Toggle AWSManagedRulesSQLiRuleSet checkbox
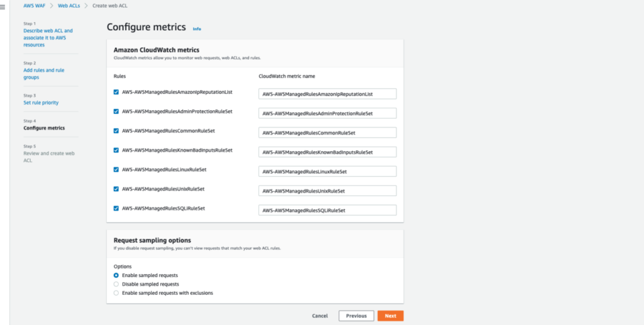Viewport: 644px width, 325px height. [116, 208]
